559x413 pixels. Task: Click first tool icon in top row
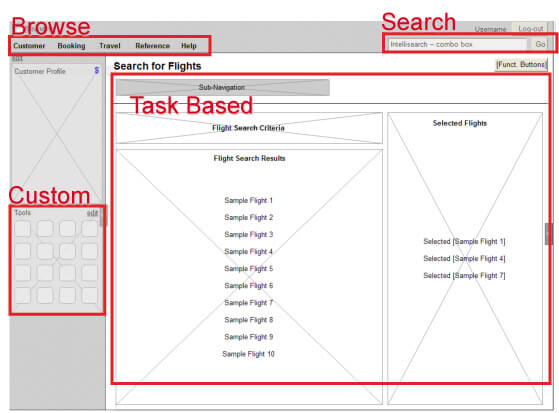click(22, 229)
